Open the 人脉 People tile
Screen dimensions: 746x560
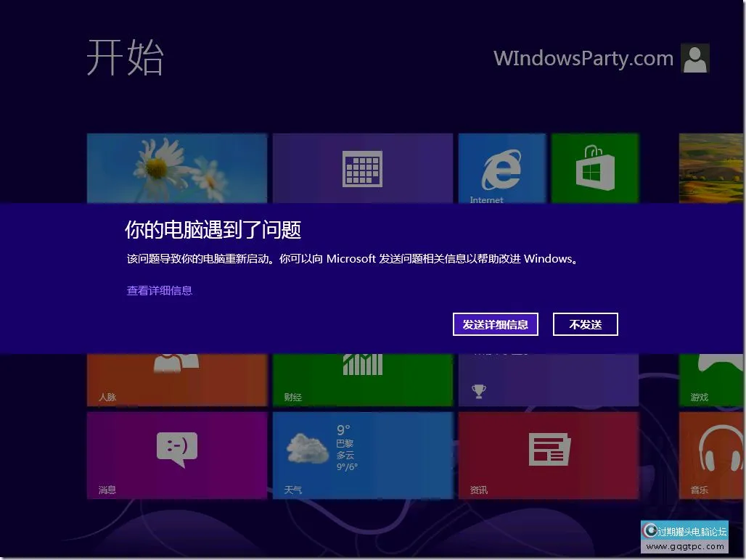point(176,379)
